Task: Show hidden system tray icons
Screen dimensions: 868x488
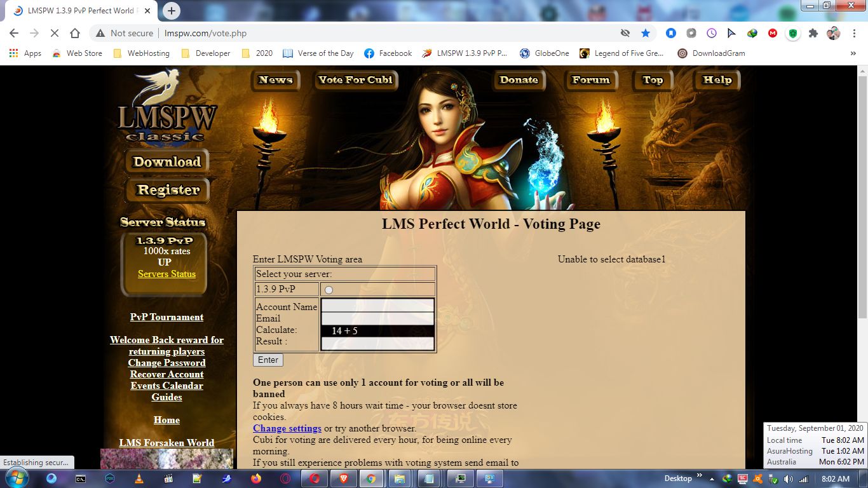Action: [x=712, y=478]
